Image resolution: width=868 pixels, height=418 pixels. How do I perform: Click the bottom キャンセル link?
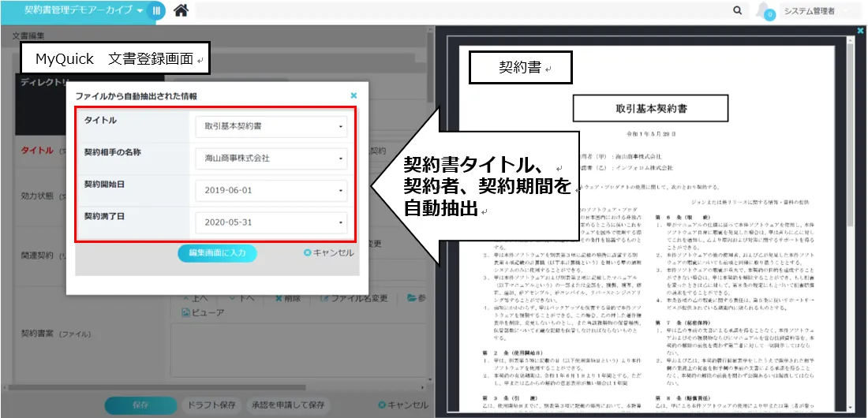click(403, 405)
